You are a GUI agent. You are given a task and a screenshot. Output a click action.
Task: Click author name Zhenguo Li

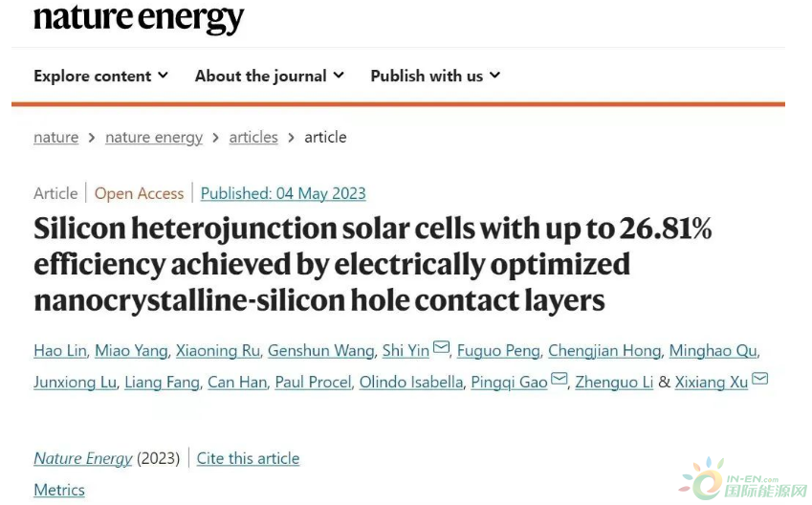click(x=615, y=383)
